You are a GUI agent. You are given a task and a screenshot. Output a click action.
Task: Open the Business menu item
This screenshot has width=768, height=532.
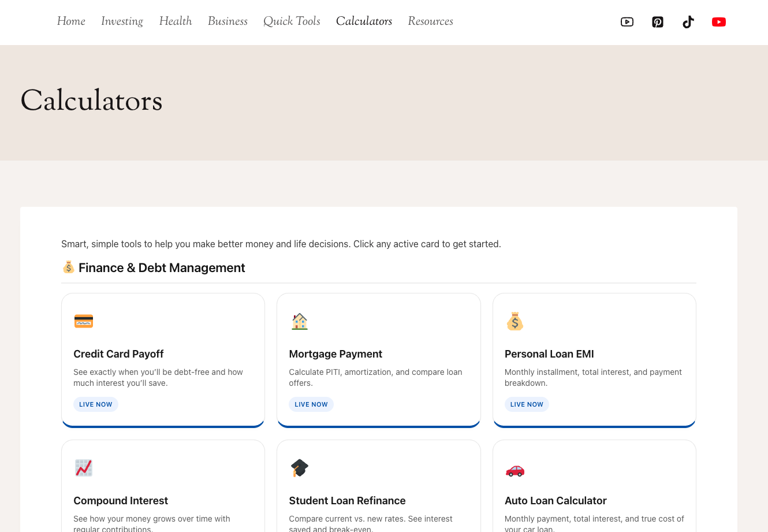[228, 21]
